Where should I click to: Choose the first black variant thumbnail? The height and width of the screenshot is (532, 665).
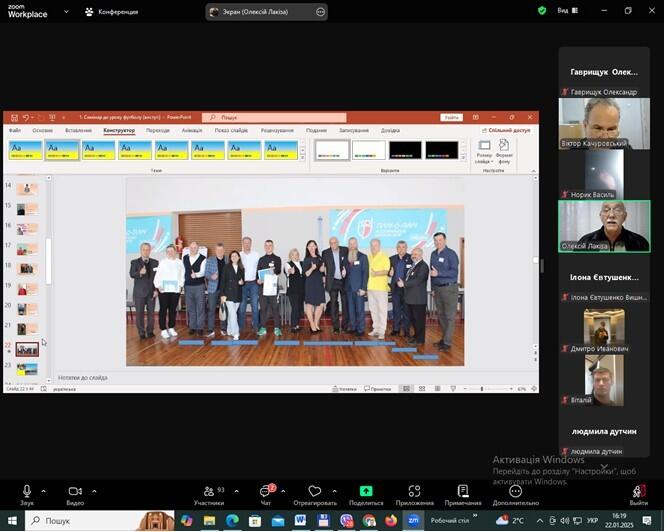405,150
